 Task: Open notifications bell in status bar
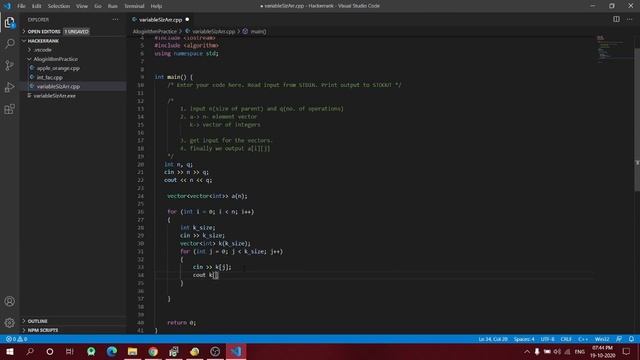pyautogui.click(x=631, y=339)
